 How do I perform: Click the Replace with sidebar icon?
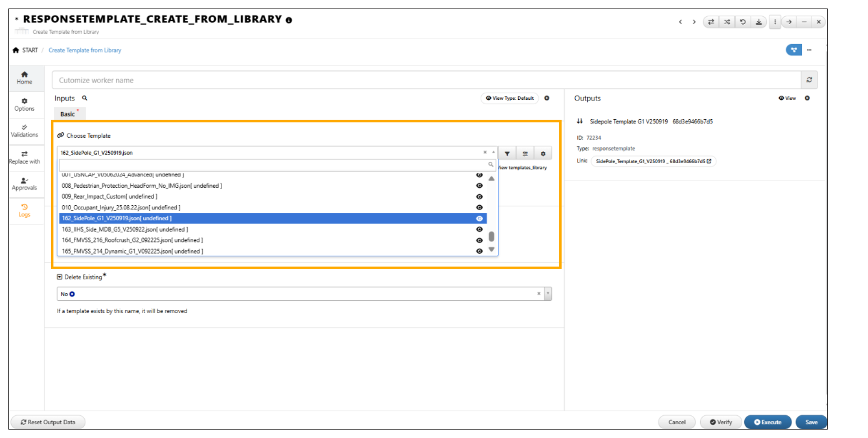point(25,157)
